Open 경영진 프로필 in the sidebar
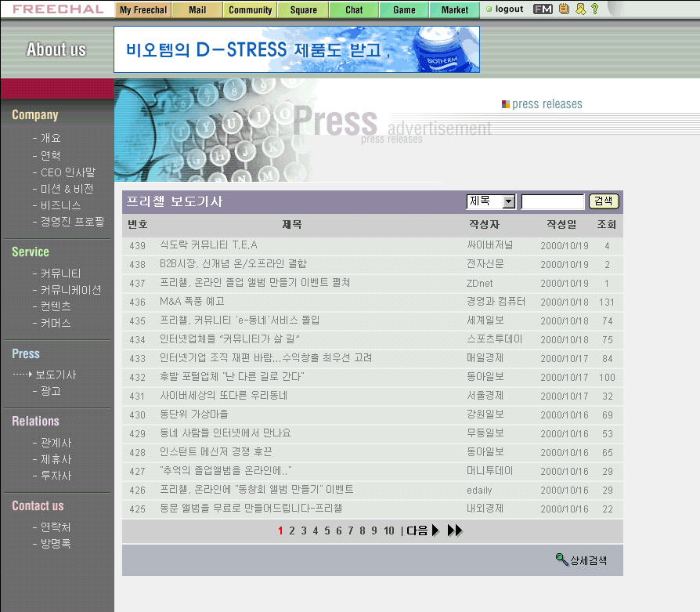 (x=72, y=222)
